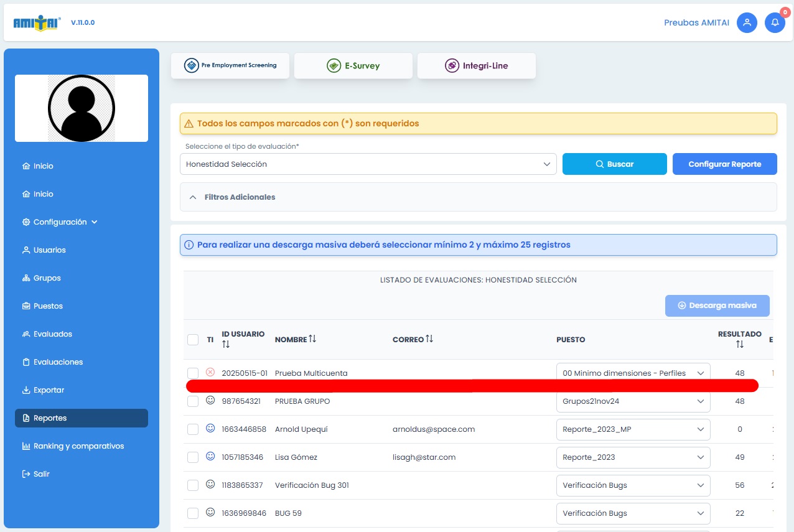
Task: Click the Configurar Reporte button
Action: [724, 164]
